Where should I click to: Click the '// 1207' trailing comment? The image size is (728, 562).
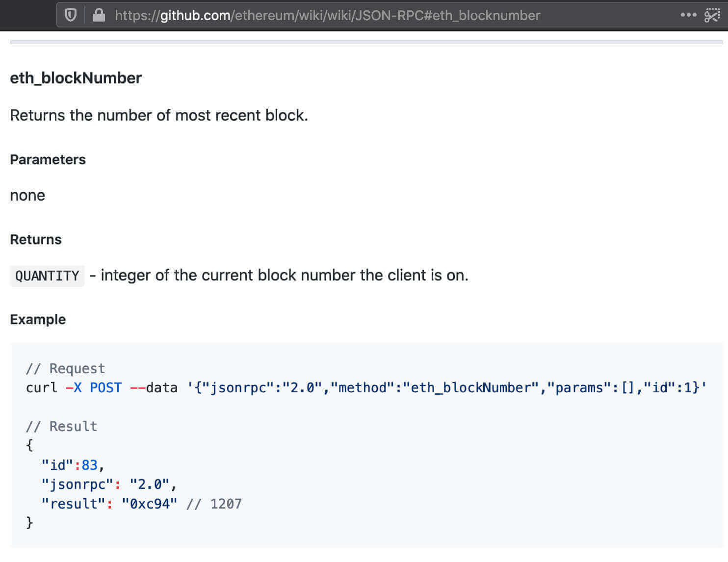tap(214, 504)
